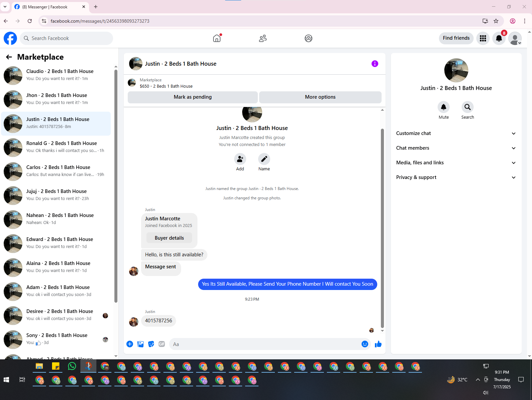The height and width of the screenshot is (400, 532).
Task: Click the chat messages scrollbar
Action: click(382, 228)
